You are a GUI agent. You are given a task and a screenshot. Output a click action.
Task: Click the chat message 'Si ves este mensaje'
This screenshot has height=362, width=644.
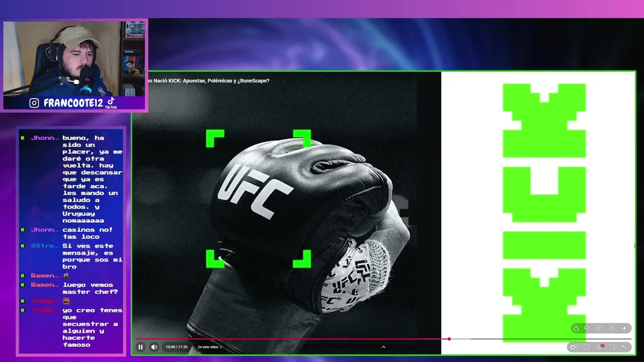92,256
